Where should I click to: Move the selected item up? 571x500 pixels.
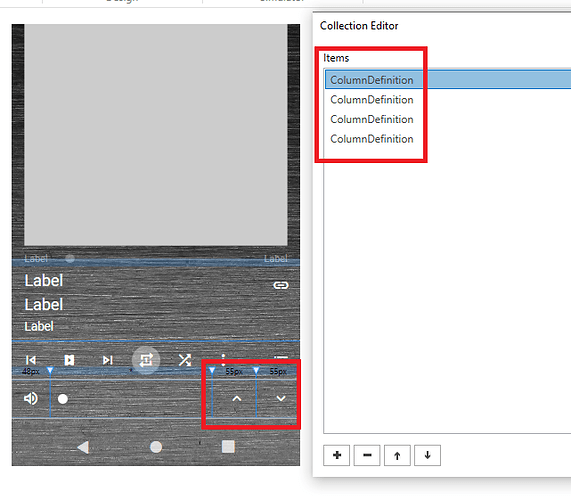397,455
